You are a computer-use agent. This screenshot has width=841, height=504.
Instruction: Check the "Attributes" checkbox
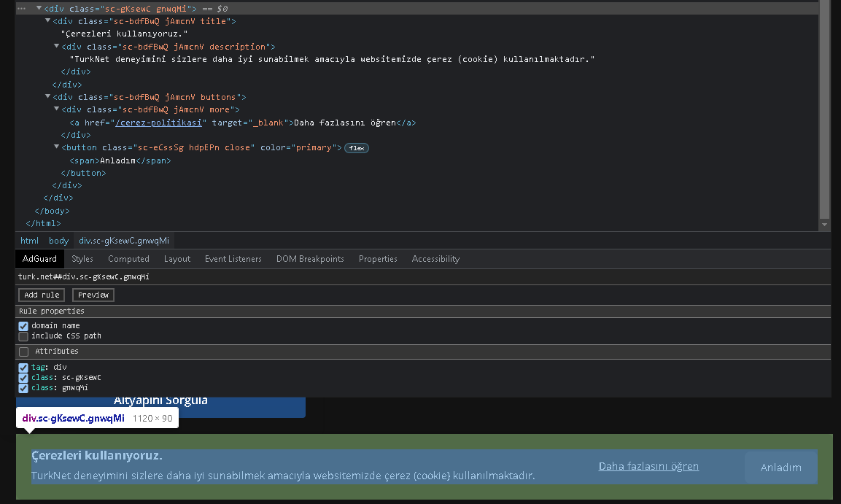(23, 351)
